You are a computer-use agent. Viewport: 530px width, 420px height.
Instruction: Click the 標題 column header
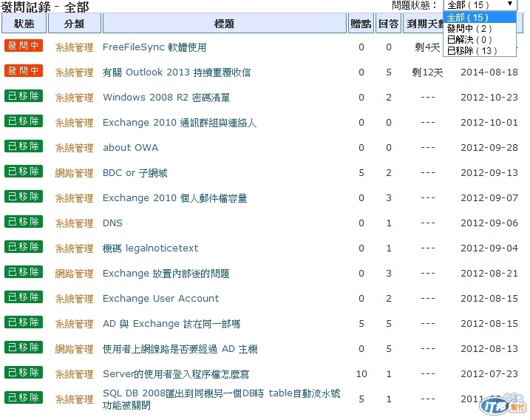(225, 24)
